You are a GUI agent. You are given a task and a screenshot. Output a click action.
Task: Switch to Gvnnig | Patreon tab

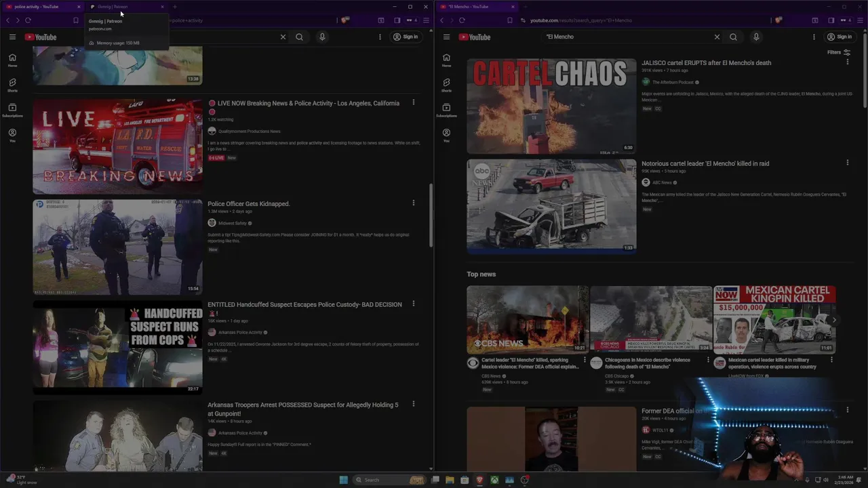tap(126, 7)
